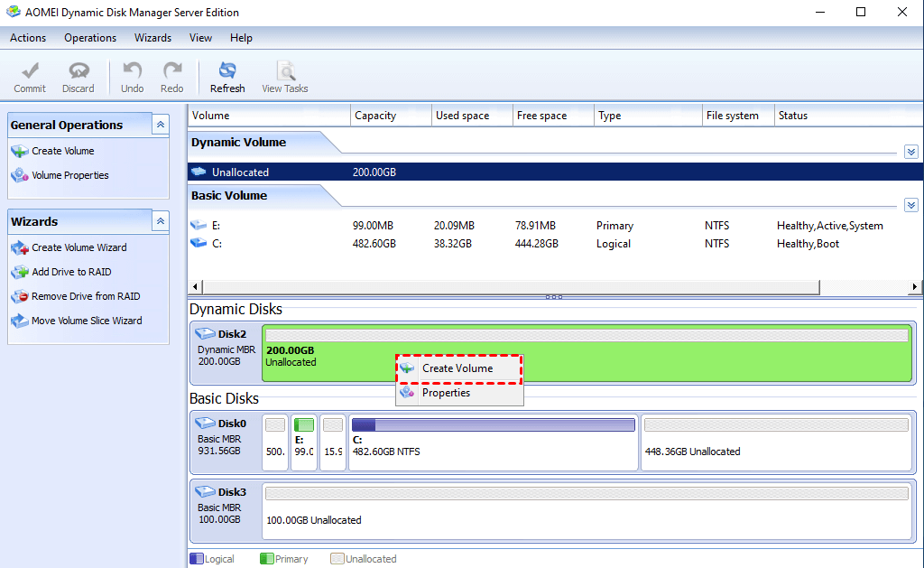Screen dimensions: 924x568
Task: Click the E: volume icon in list
Action: coord(199,226)
